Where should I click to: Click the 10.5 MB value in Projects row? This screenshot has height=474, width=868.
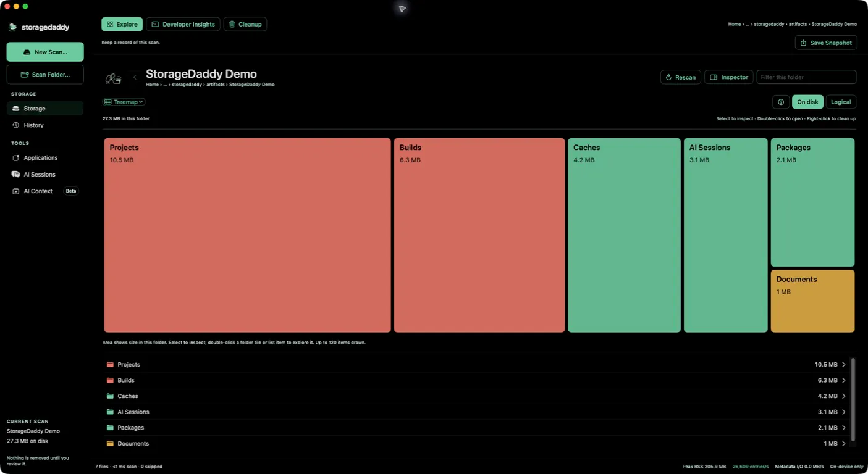pos(826,365)
